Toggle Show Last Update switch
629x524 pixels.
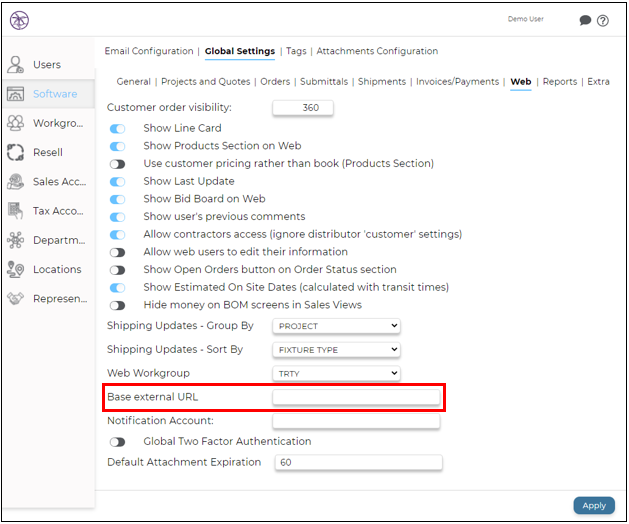tap(118, 182)
